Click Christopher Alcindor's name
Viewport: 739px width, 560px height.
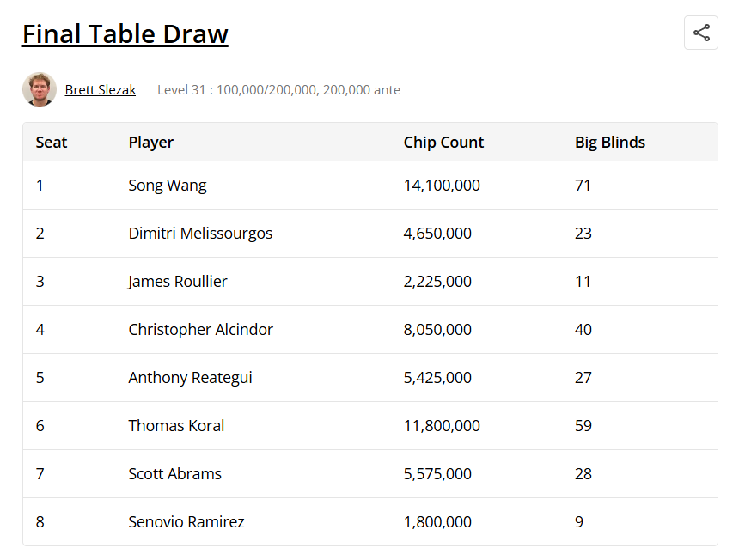[201, 329]
